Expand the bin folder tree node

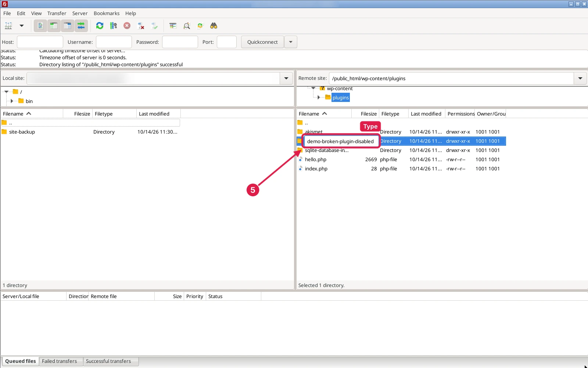click(12, 101)
